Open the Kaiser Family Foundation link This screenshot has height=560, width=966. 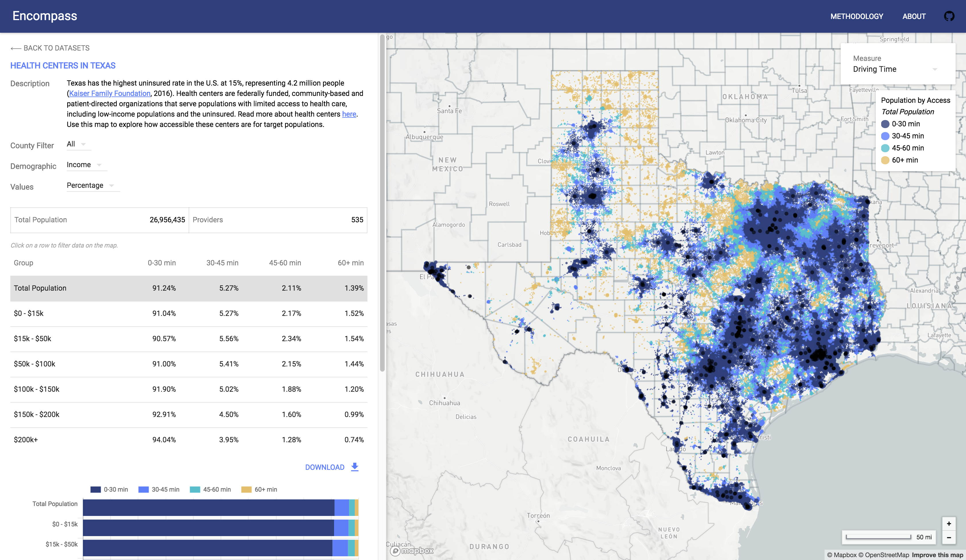pos(110,93)
